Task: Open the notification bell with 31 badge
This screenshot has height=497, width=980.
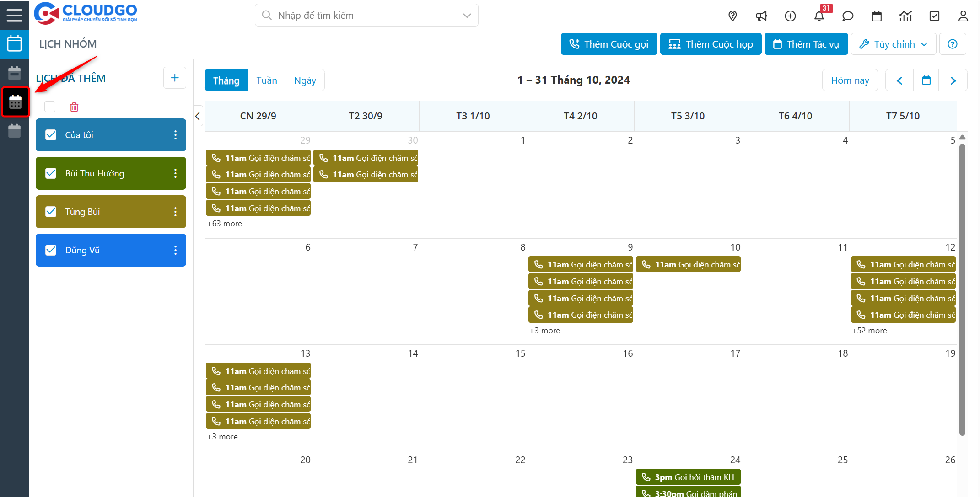Action: click(x=819, y=16)
